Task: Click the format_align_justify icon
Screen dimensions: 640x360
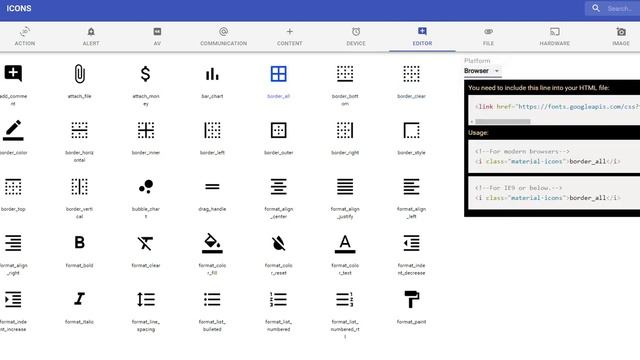Action: click(345, 187)
